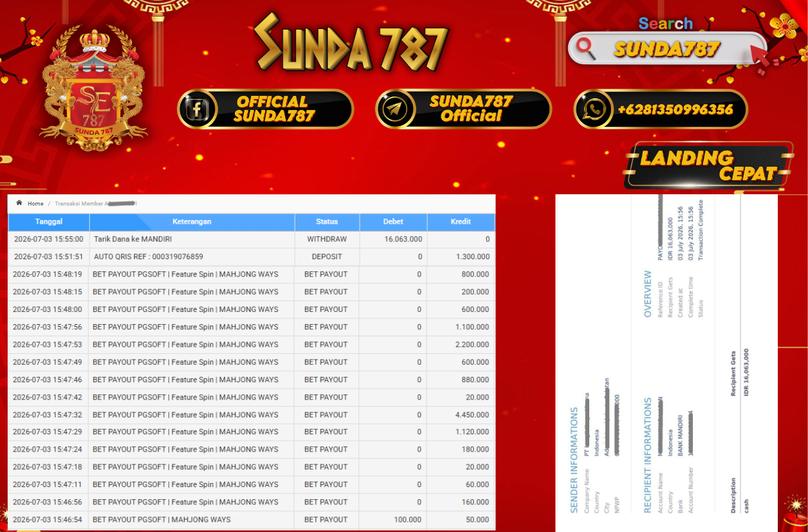The image size is (808, 532).
Task: Click timestamp 2026-07-03 15:48:19
Action: [48, 274]
